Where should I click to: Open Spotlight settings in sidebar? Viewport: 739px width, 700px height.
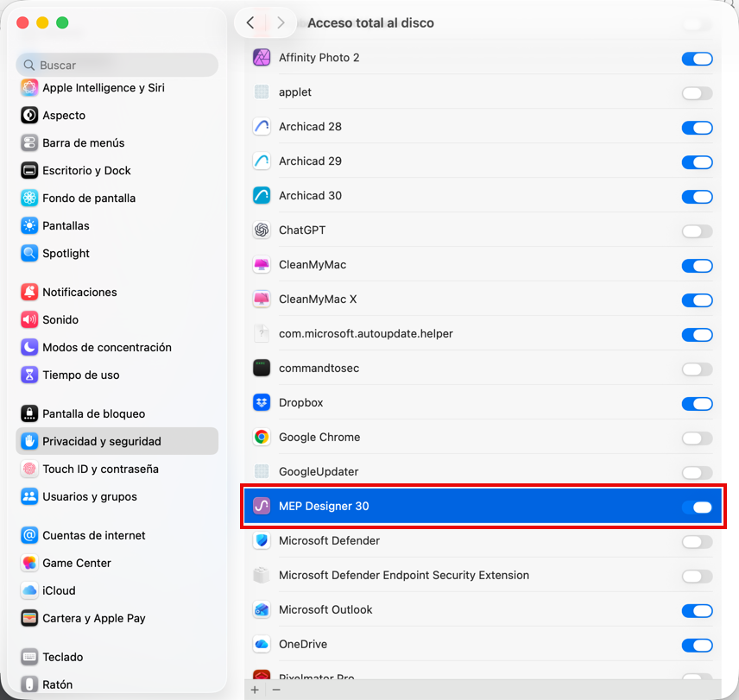pos(117,254)
